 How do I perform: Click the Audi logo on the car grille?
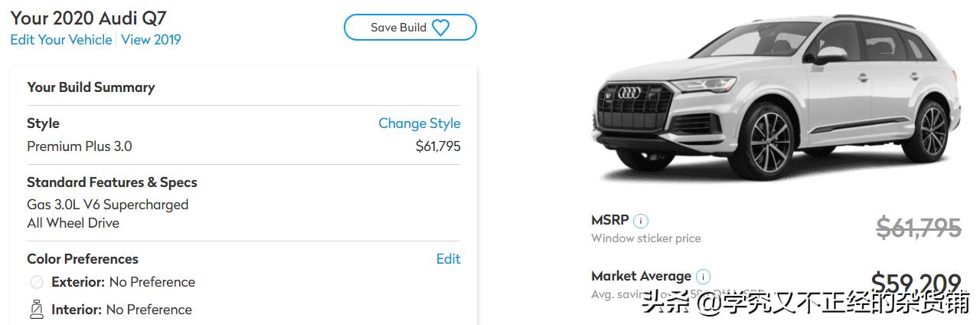coord(629,93)
